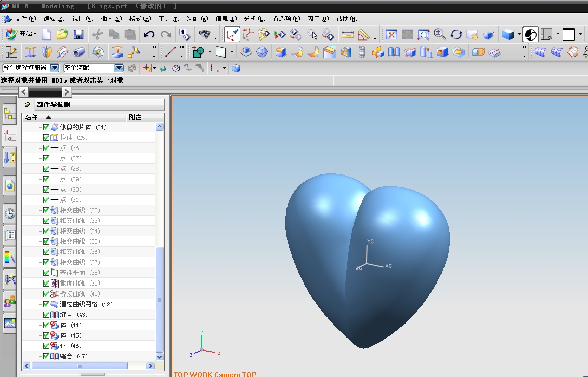Uncheck the 缝合 (47) feature checkbox
The height and width of the screenshot is (377, 588).
point(46,356)
